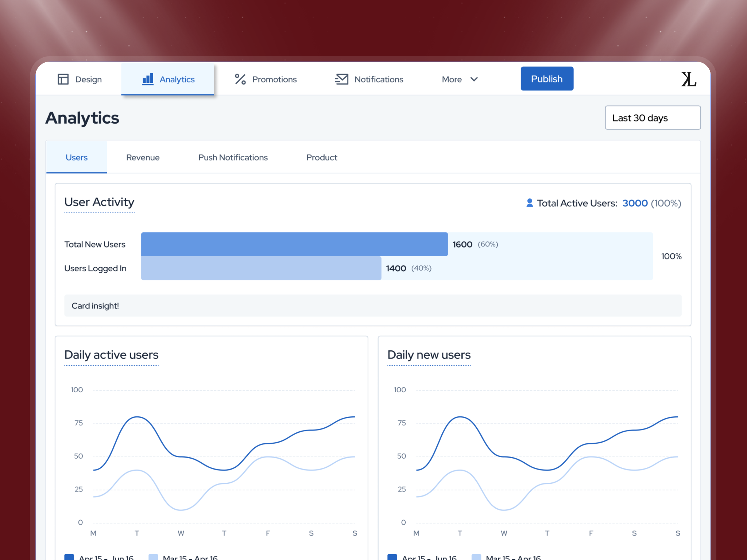
Task: Click the User Activity heading
Action: tap(99, 202)
